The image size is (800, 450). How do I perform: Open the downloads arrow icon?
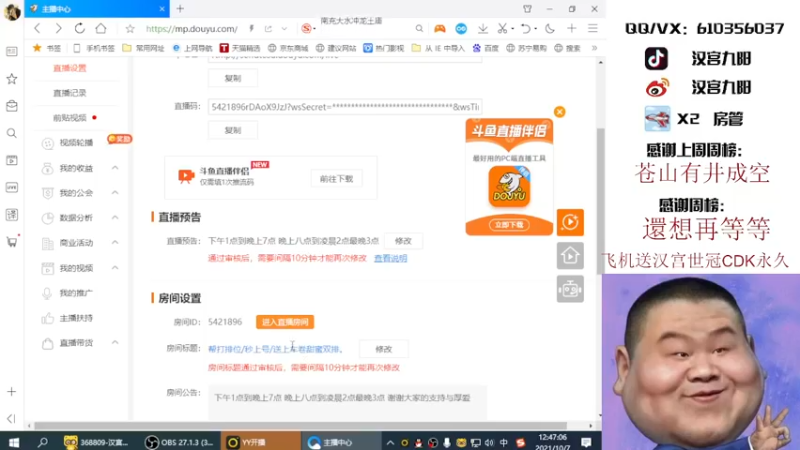(x=483, y=29)
